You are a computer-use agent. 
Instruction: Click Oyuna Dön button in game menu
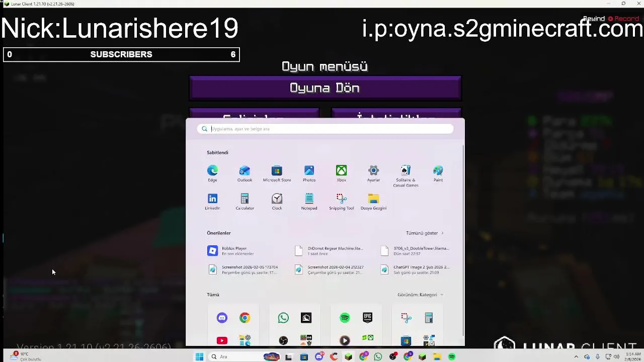click(x=325, y=88)
